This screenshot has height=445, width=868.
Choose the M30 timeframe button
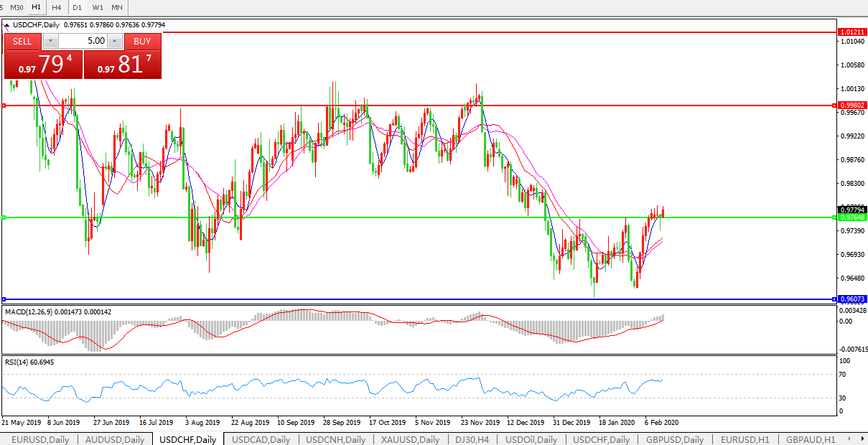click(x=17, y=7)
